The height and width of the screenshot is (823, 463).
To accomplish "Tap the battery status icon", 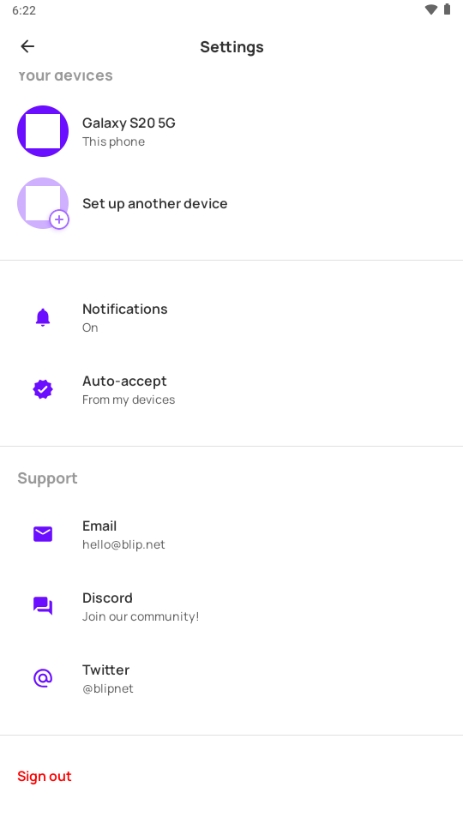I will click(x=447, y=9).
